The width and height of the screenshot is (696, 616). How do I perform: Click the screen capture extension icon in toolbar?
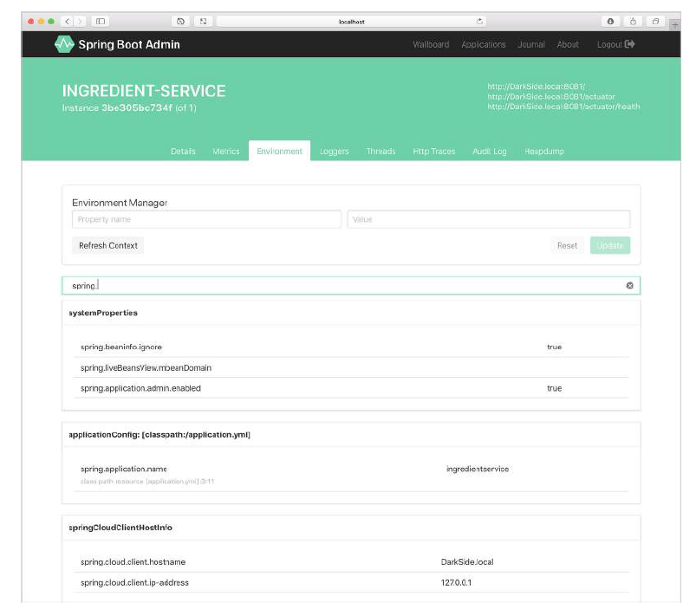click(204, 22)
